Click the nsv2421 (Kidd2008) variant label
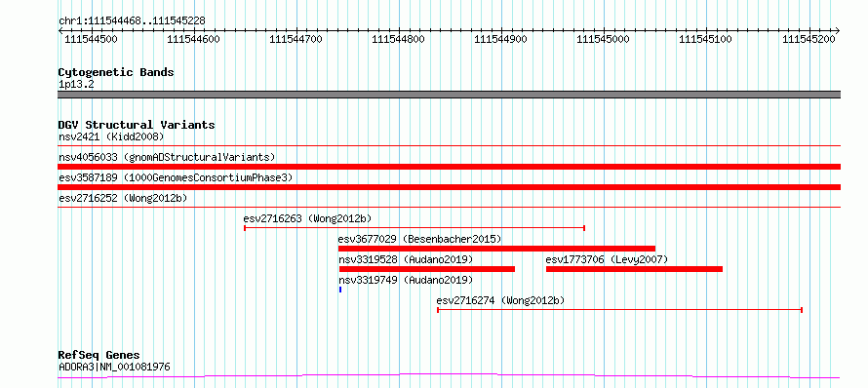The height and width of the screenshot is (388, 868). coord(111,136)
